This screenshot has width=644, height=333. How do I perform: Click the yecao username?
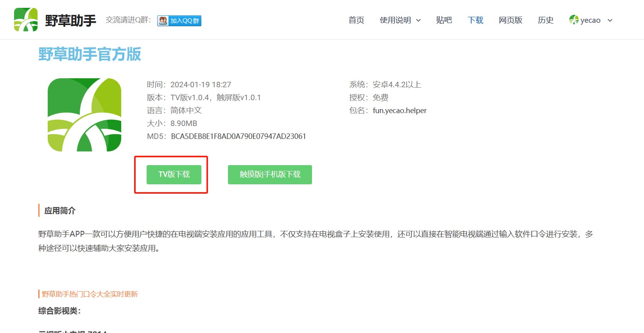click(x=590, y=20)
